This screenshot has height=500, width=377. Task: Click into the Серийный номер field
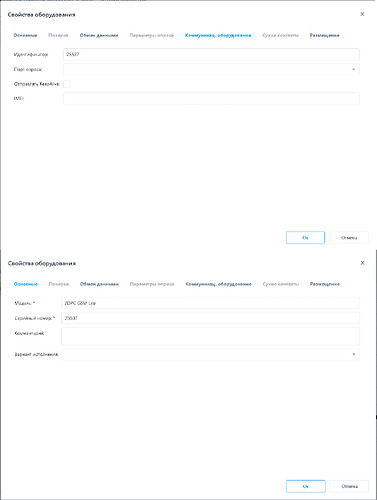pos(210,318)
